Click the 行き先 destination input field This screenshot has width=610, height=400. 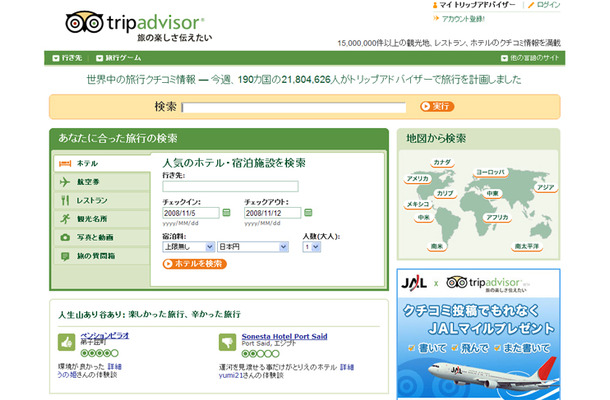230,186
